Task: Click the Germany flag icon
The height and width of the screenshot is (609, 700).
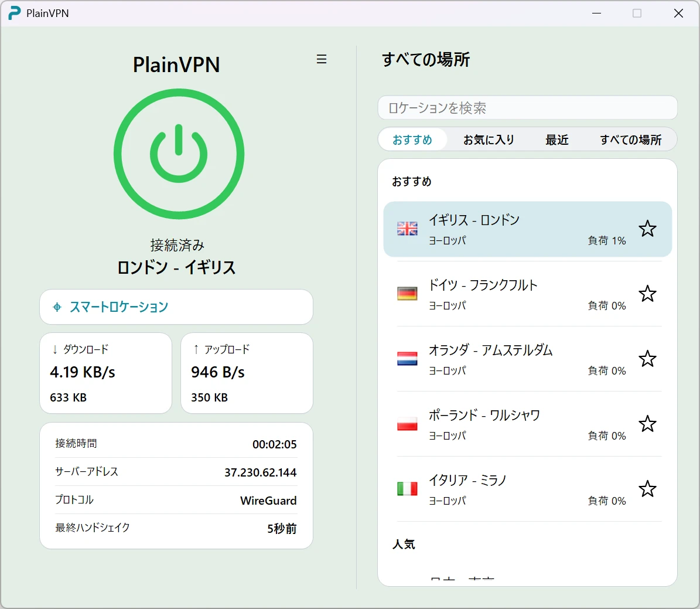Action: pyautogui.click(x=407, y=294)
